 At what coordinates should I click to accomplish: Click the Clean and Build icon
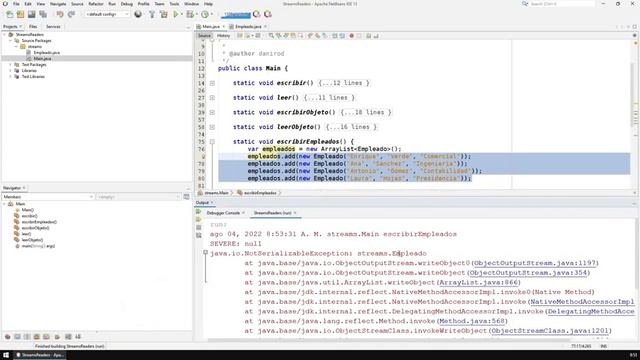pyautogui.click(x=164, y=14)
